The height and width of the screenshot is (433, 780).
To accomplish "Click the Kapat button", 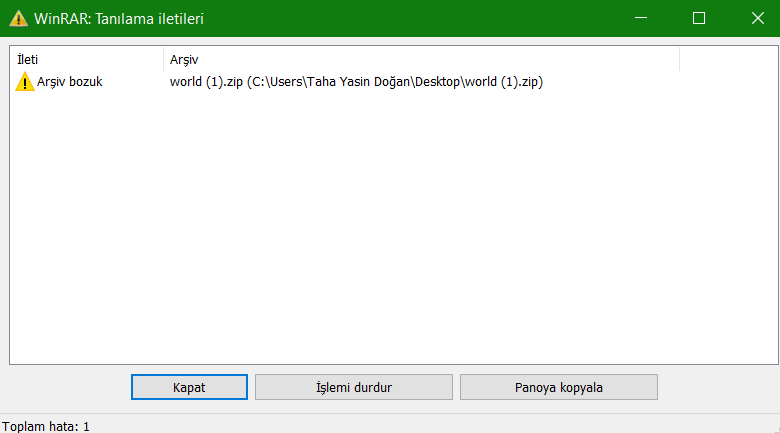I will pyautogui.click(x=189, y=387).
